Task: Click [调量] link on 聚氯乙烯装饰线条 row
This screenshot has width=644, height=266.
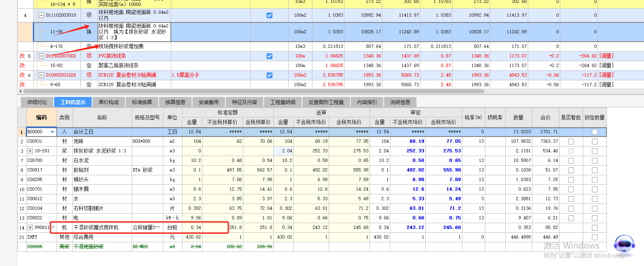Action: point(607,65)
